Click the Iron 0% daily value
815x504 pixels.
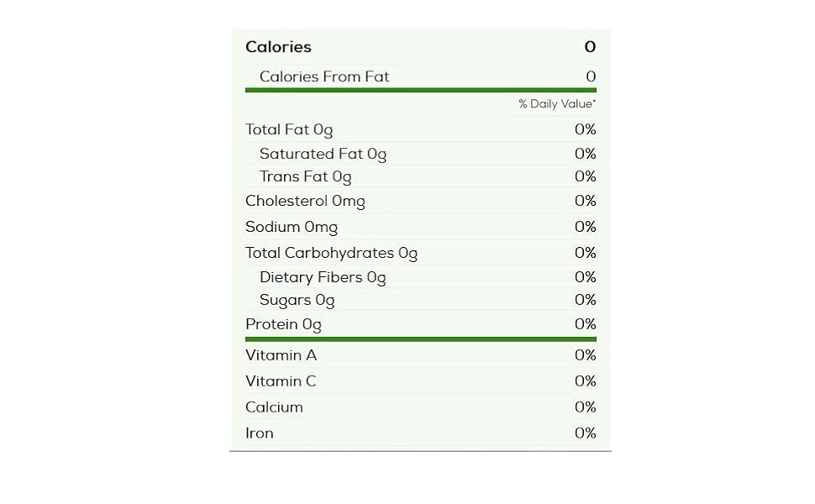click(x=586, y=433)
